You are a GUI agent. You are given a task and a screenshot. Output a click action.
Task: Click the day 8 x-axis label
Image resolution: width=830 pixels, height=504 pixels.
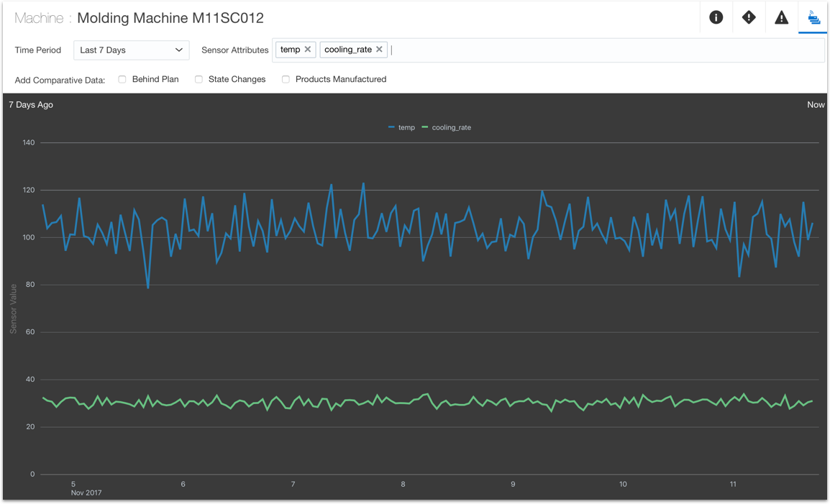(403, 485)
